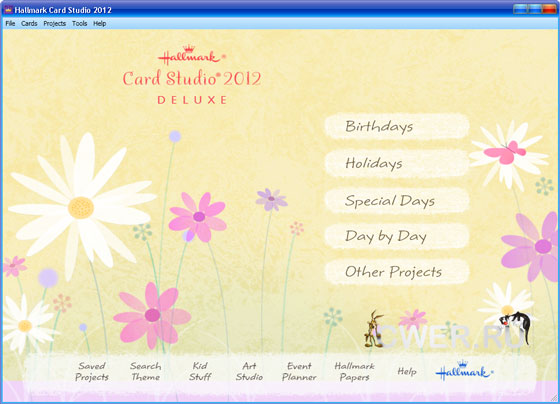Viewport: 560px width, 404px height.
Task: Open Kid Stuff section
Action: 200,371
